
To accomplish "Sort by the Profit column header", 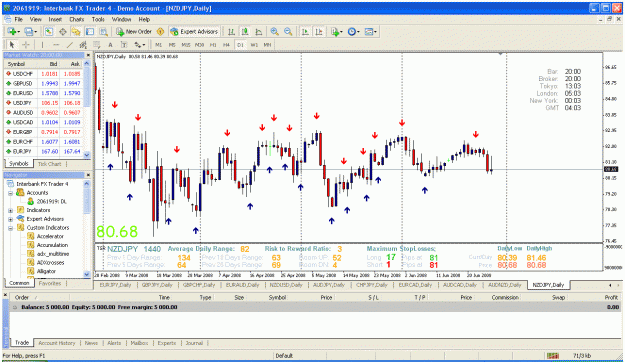I will (611, 297).
